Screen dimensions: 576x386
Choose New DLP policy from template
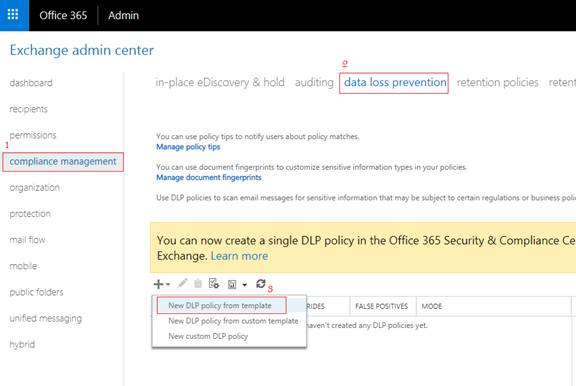pyautogui.click(x=220, y=306)
